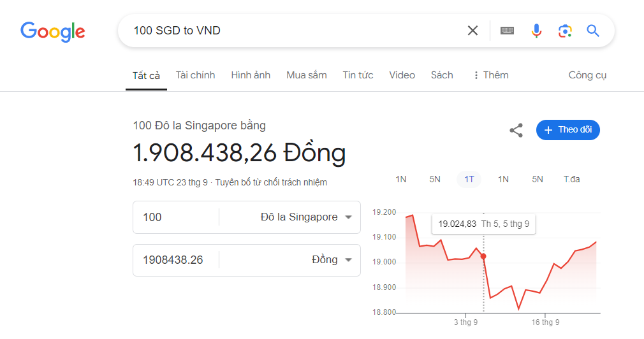Screen dimensions: 644x339
Task: Expand the Đô la Singapore currency dropdown
Action: point(306,217)
